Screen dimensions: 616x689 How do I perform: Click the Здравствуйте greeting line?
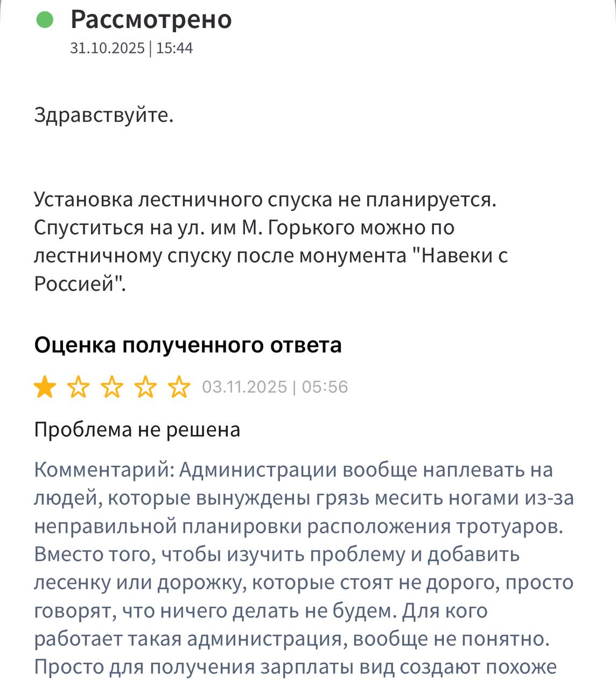[103, 115]
